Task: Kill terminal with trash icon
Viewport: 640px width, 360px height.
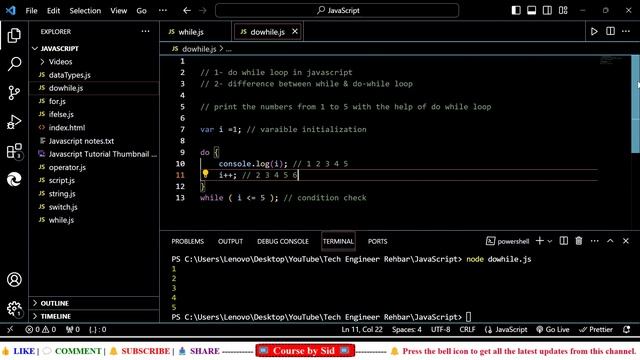Action: (x=579, y=241)
